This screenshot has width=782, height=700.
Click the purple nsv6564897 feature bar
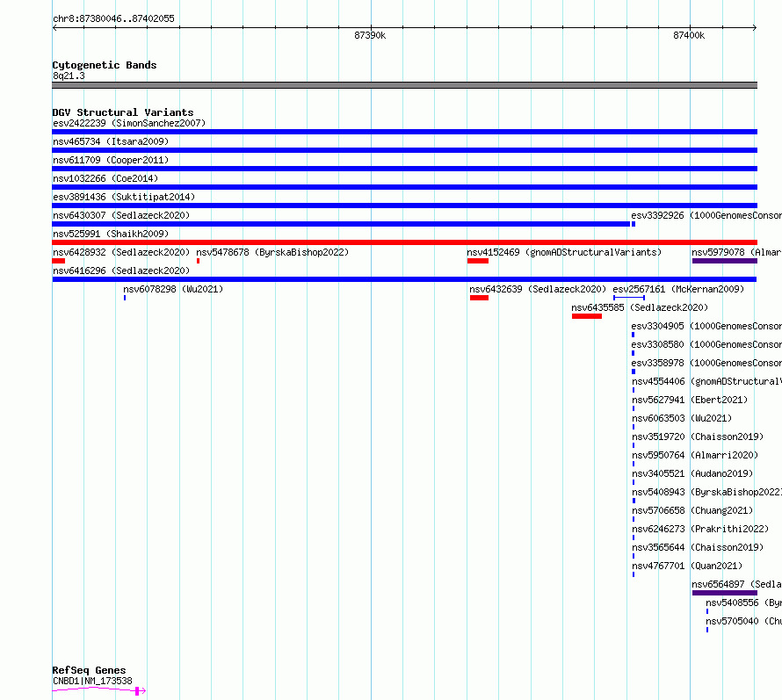[x=725, y=593]
